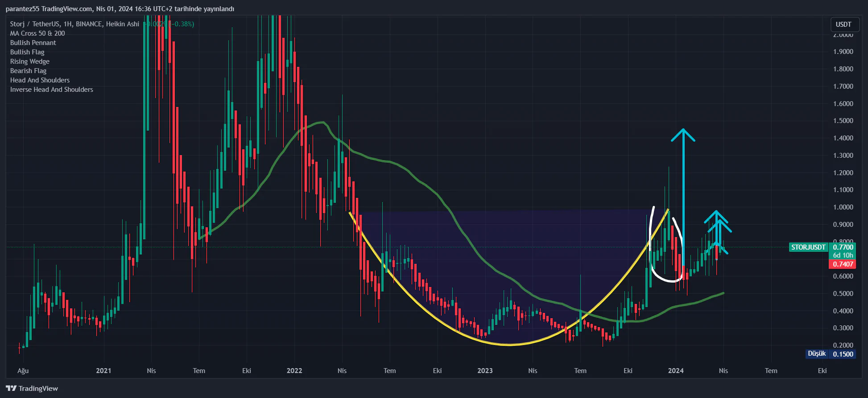Click the green 0.7700 current price label
Viewport: 868px width, 398px height.
843,247
